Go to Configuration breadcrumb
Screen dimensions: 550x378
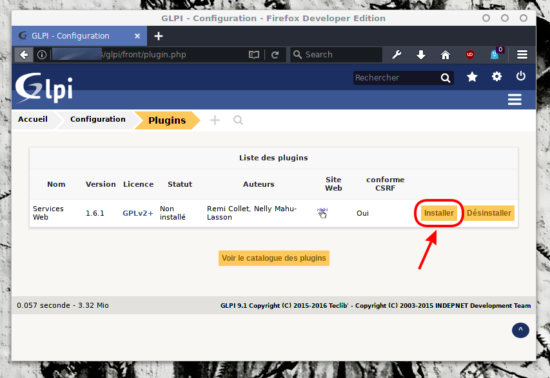(98, 119)
